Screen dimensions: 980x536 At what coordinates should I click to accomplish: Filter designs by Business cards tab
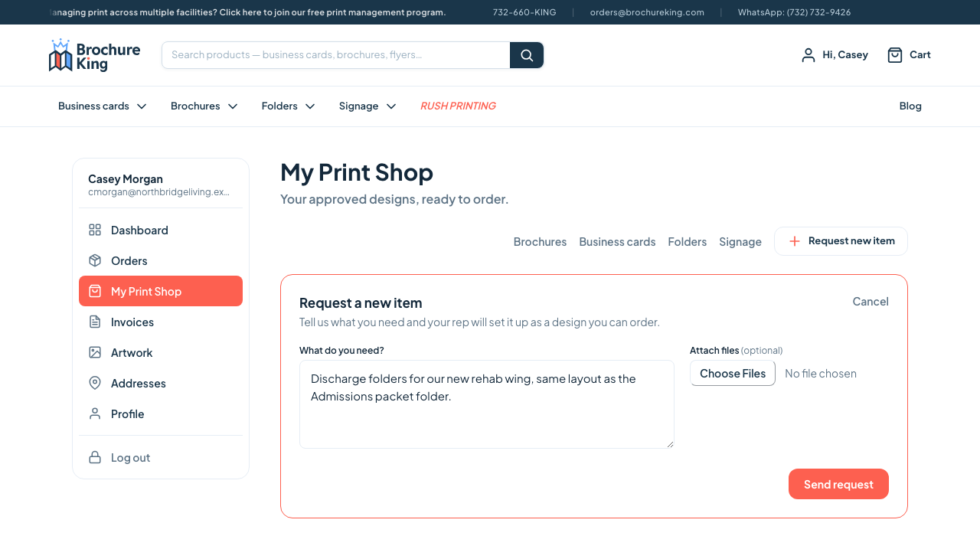click(x=617, y=241)
